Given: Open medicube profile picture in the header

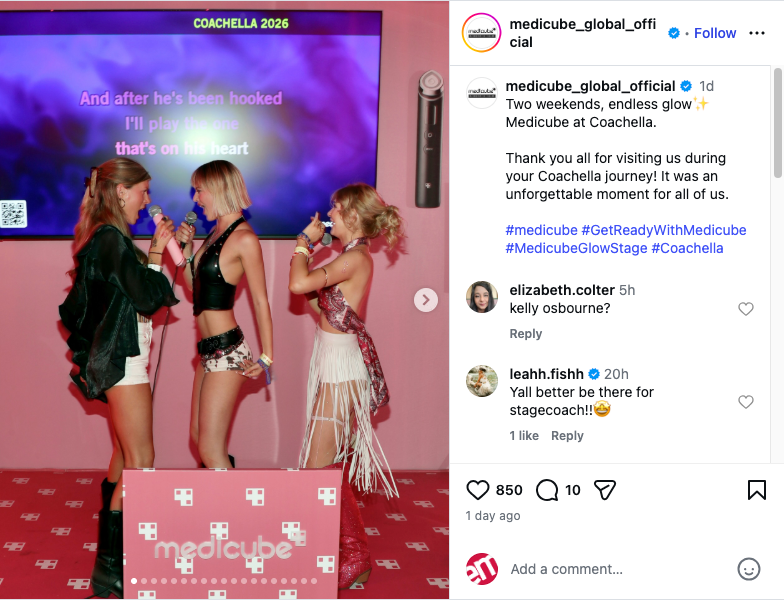Looking at the screenshot, I should click(481, 33).
